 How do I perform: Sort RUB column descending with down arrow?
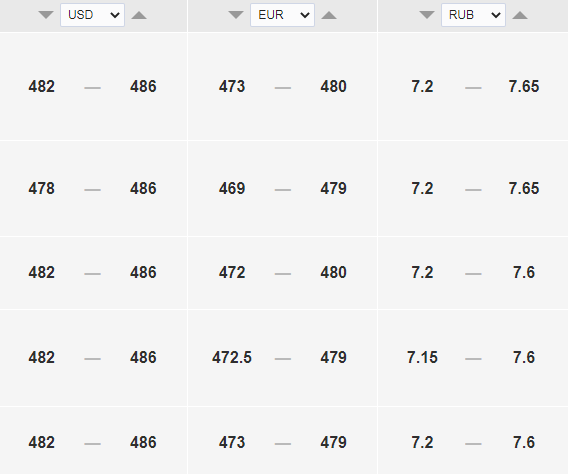tap(427, 15)
